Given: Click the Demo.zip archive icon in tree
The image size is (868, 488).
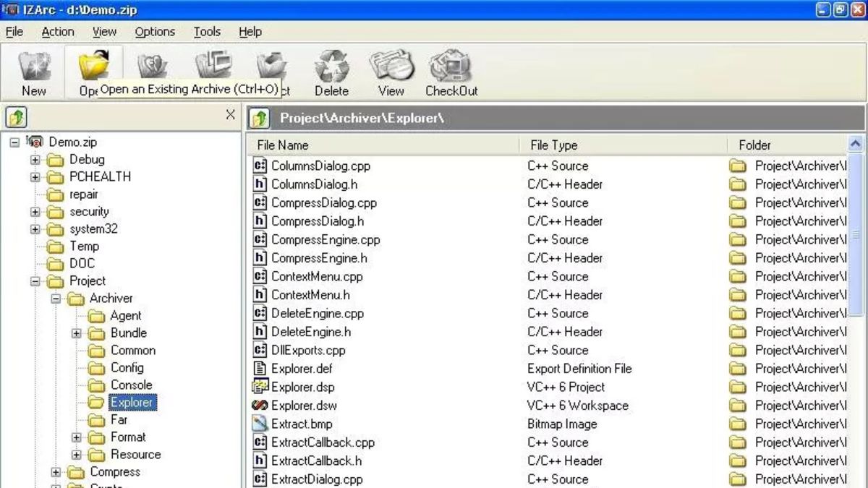Looking at the screenshot, I should coord(36,142).
